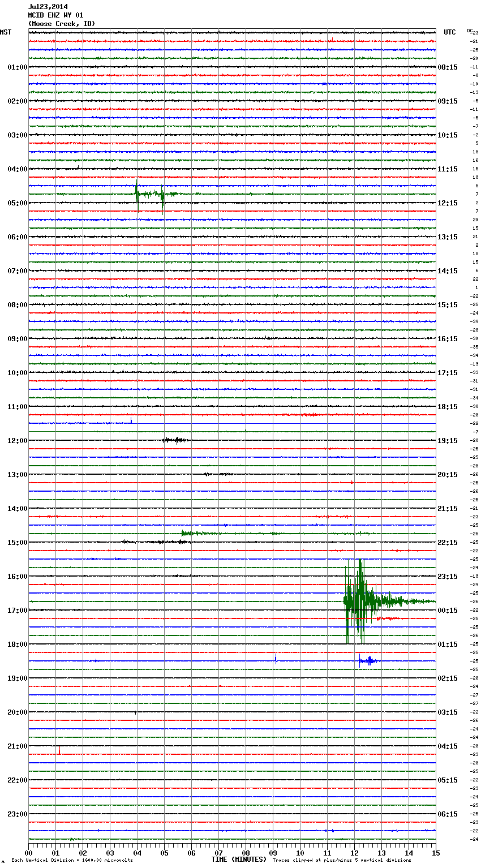The image size is (481, 868).
Task: Click the 02:00 MST time label
Action: 18,101
